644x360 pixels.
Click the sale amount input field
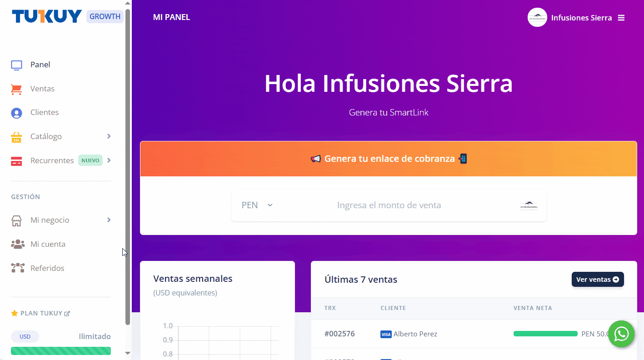click(389, 205)
